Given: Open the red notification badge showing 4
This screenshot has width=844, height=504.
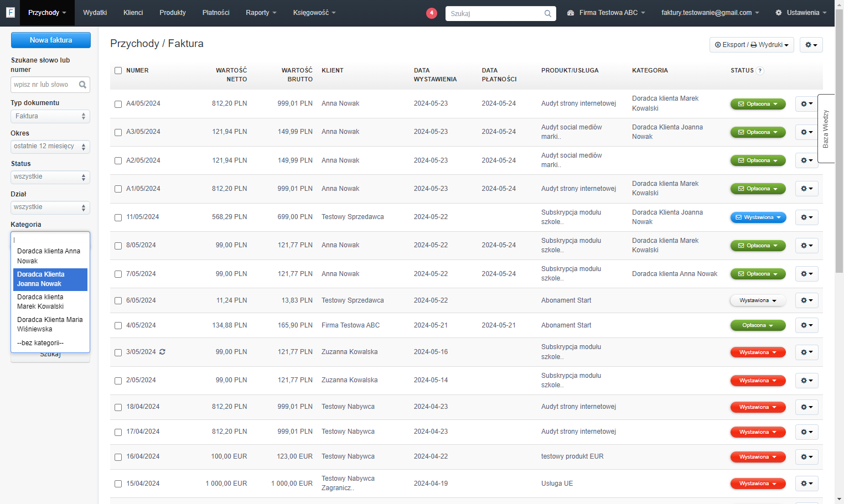Looking at the screenshot, I should point(432,13).
